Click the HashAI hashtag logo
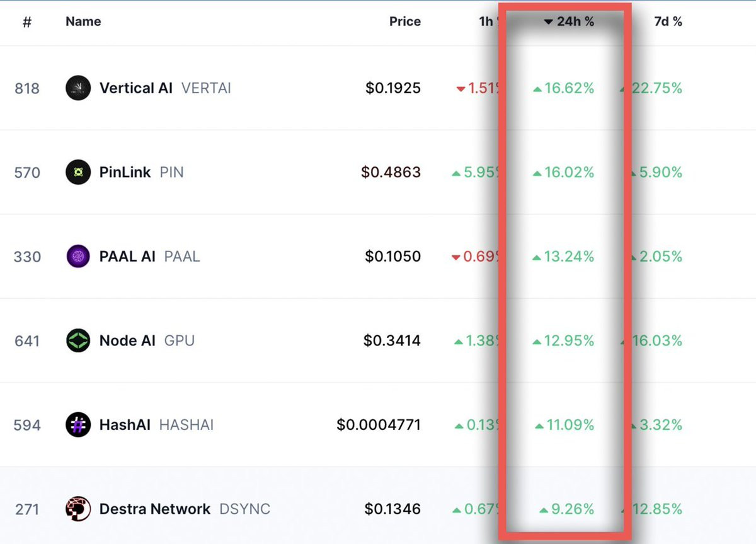 pyautogui.click(x=78, y=425)
